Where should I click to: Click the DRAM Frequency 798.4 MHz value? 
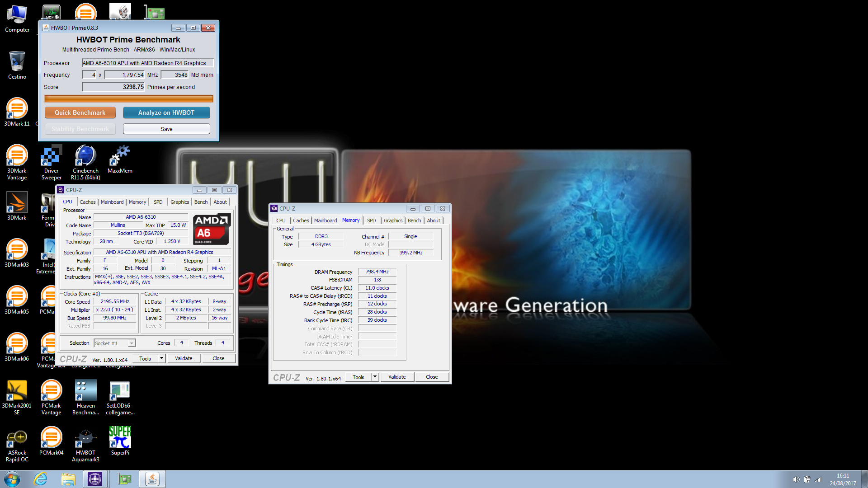377,272
